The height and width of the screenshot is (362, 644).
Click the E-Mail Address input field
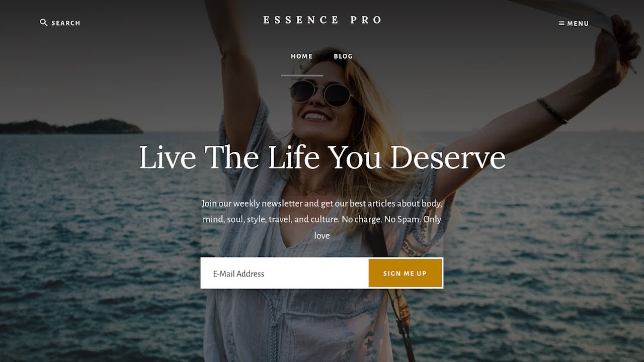point(285,274)
